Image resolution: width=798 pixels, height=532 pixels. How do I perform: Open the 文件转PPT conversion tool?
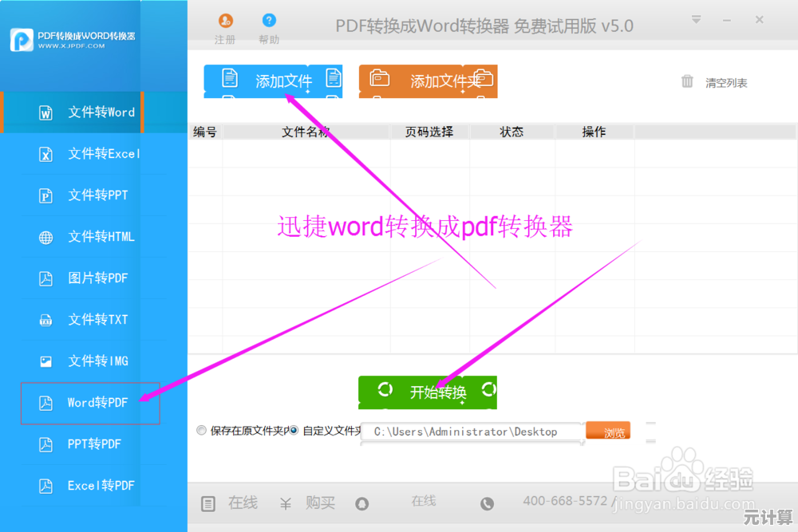(90, 195)
